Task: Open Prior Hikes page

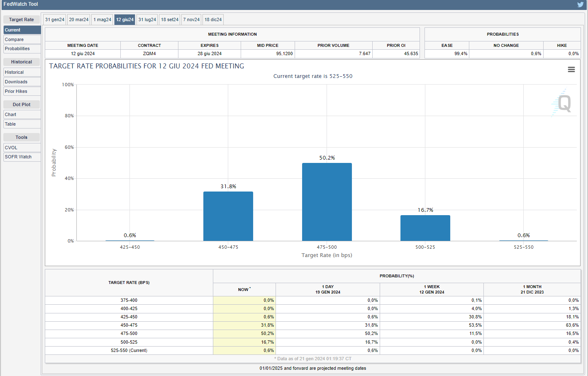Action: [22, 91]
